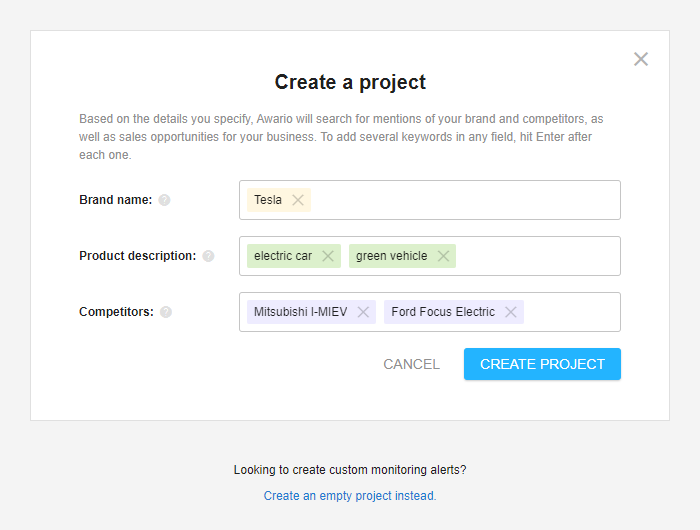Select the Tesla tag text
700x530 pixels.
(268, 200)
